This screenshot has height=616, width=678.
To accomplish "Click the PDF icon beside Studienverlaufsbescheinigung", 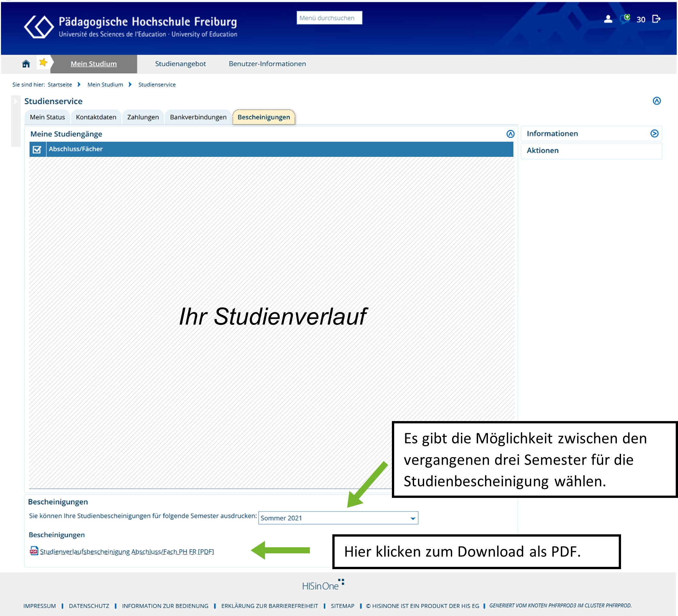I will pyautogui.click(x=34, y=551).
